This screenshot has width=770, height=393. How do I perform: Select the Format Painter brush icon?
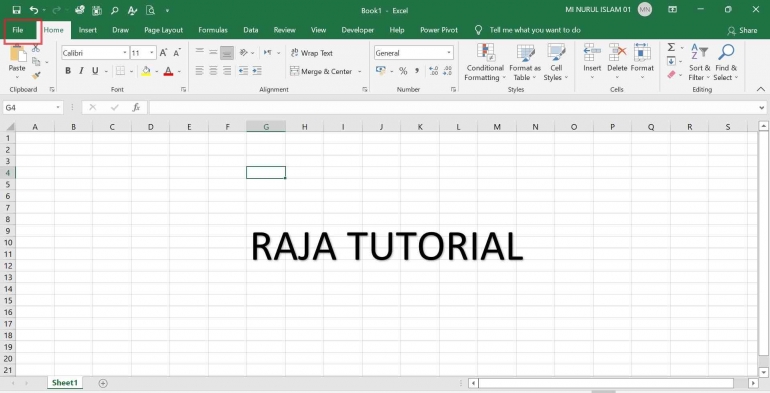(36, 76)
